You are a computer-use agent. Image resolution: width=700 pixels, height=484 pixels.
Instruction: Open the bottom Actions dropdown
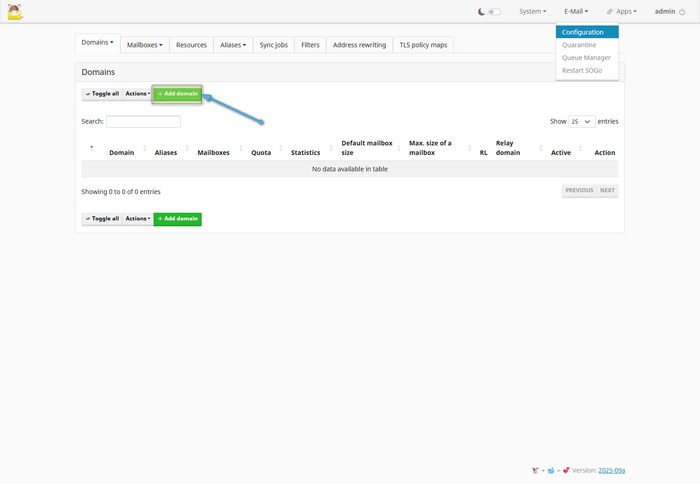[138, 219]
